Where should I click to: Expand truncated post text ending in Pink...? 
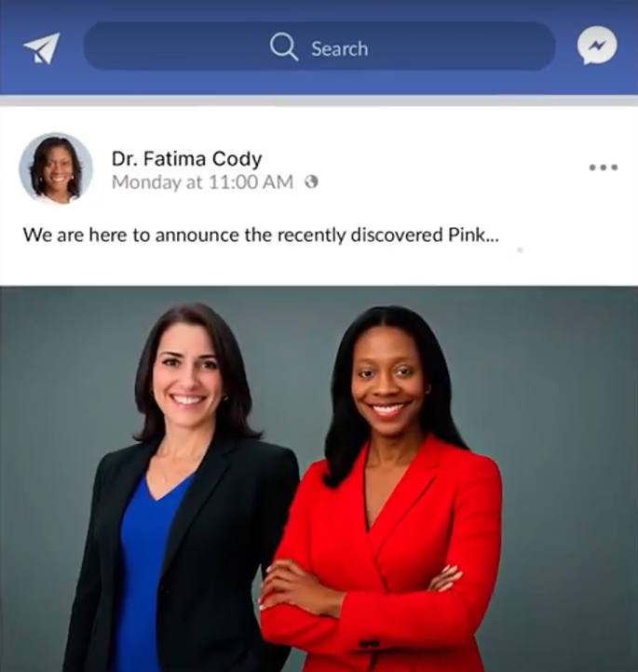click(261, 235)
